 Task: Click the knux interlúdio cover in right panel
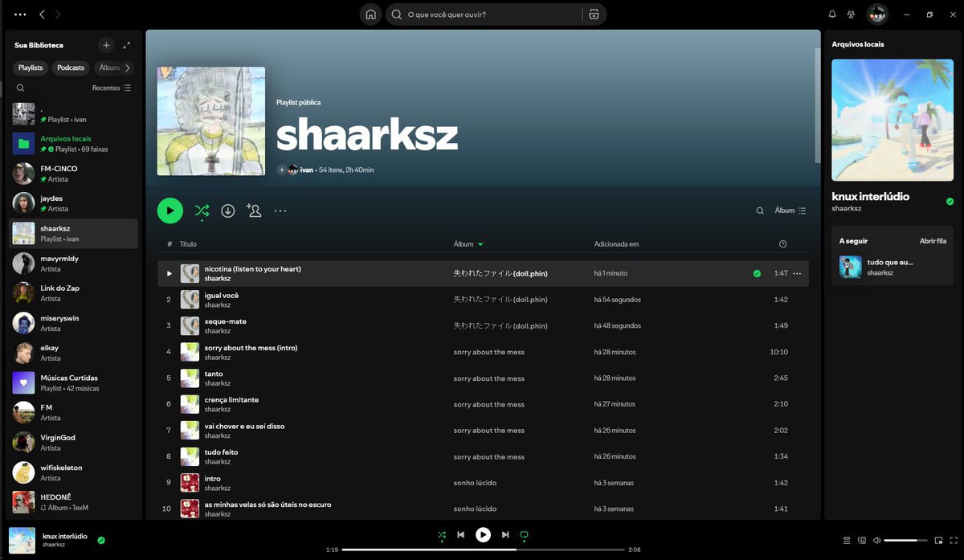(x=892, y=120)
